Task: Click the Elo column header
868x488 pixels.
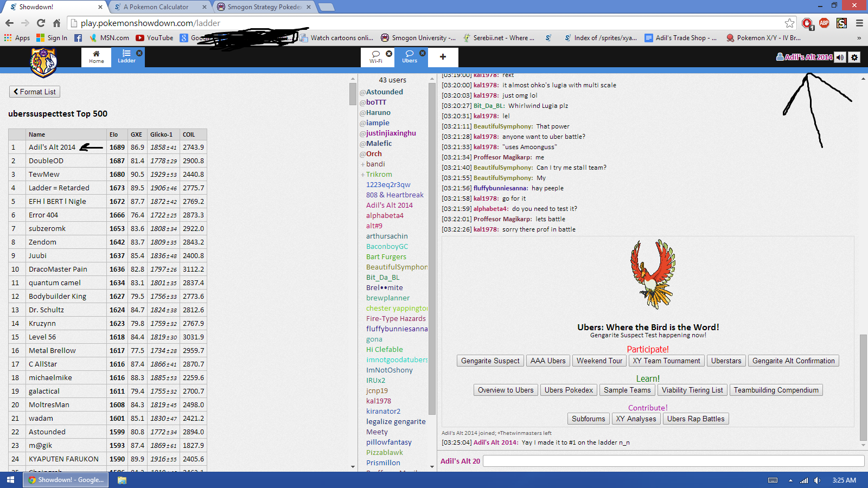Action: click(x=113, y=134)
